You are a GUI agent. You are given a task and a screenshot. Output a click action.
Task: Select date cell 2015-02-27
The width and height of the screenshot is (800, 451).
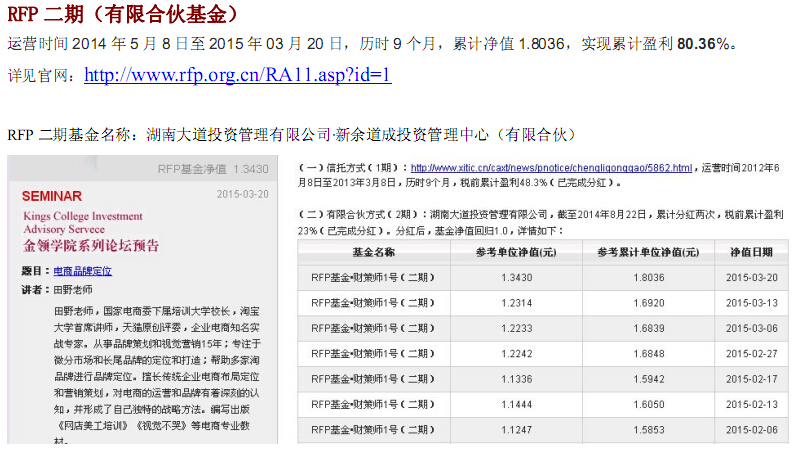pos(752,354)
